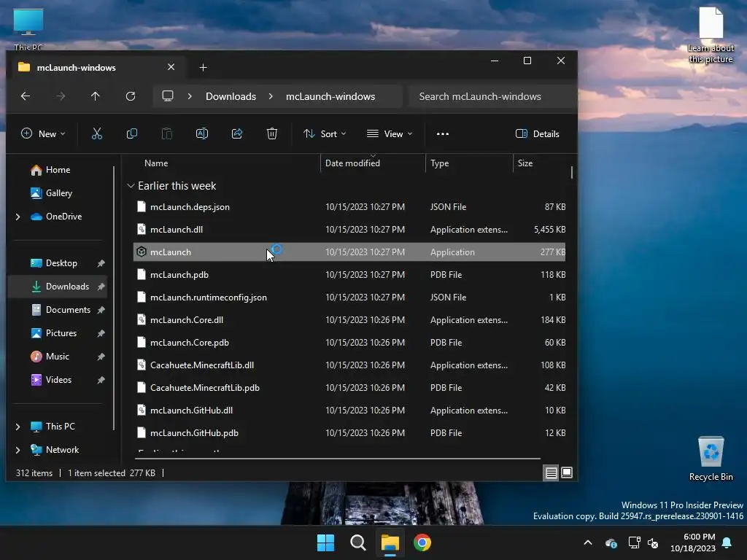Select mcLaunch.pdb file
Image resolution: width=747 pixels, height=560 pixels.
coord(349,275)
